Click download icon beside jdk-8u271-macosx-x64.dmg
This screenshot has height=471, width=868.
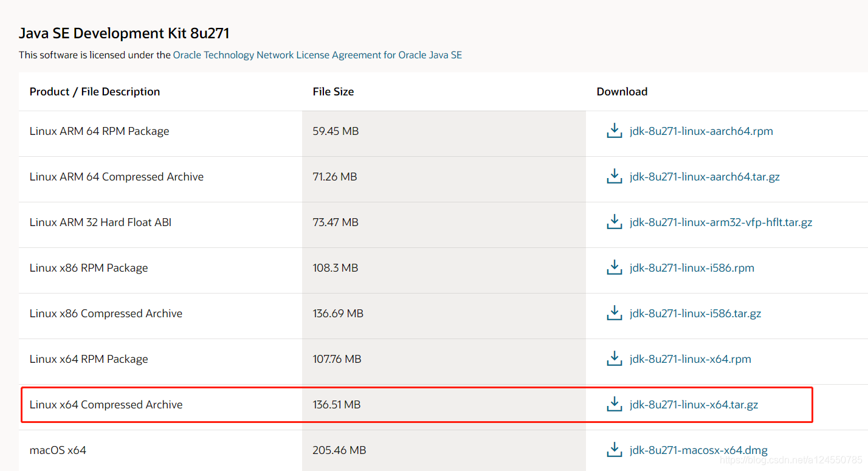click(615, 450)
